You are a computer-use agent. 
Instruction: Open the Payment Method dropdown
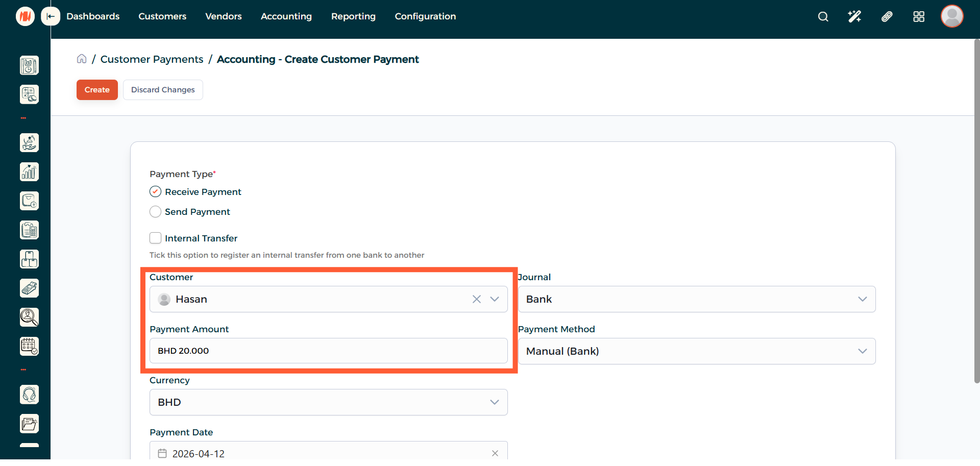(x=696, y=351)
